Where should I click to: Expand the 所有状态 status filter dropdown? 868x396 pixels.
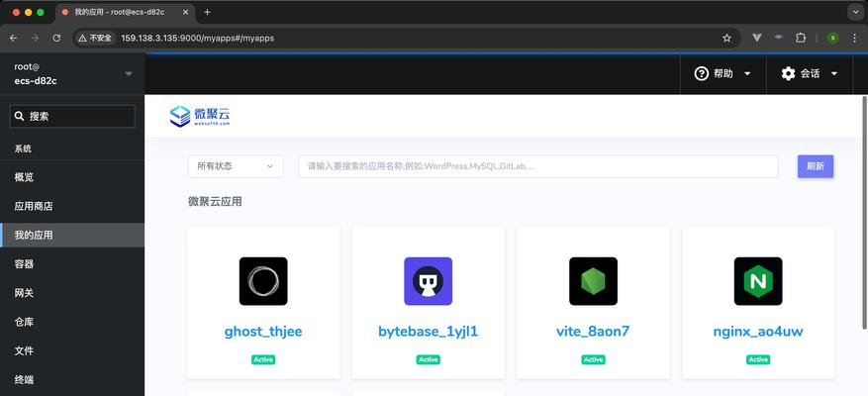pyautogui.click(x=236, y=166)
